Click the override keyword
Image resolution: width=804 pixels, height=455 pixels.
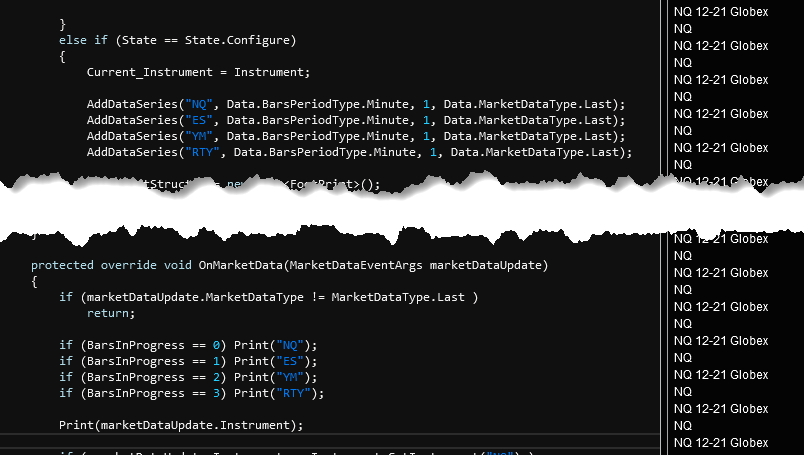[128, 265]
